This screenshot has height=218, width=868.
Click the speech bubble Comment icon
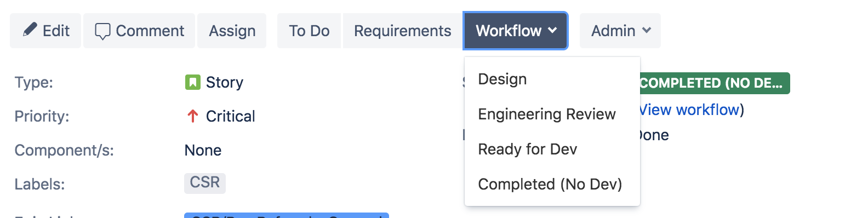click(102, 31)
